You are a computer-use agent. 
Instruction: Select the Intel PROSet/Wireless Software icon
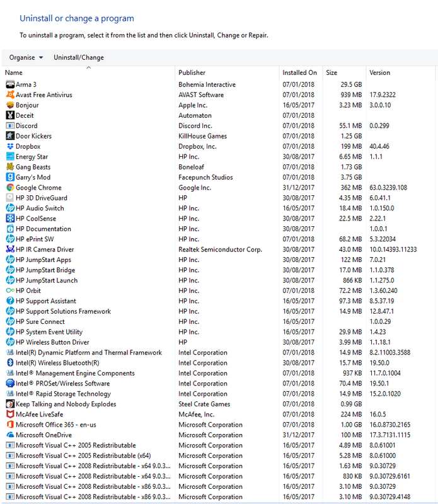(x=10, y=384)
